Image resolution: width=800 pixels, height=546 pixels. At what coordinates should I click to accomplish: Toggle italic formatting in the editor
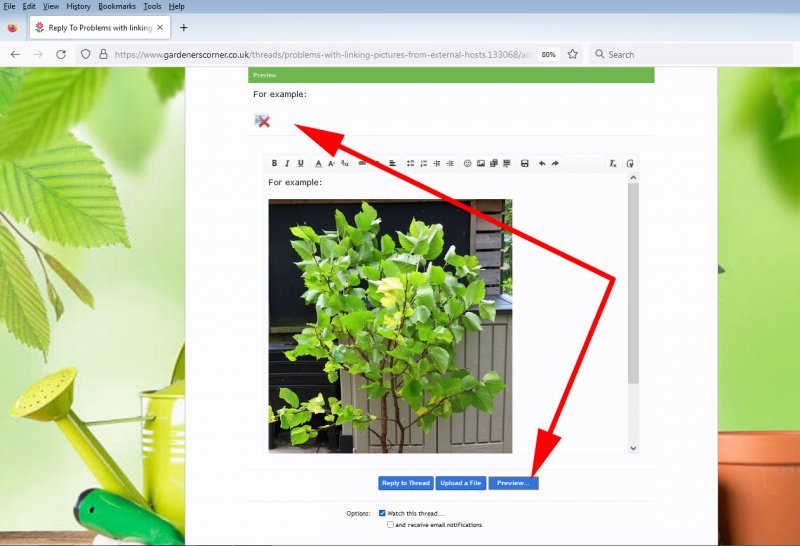[287, 163]
